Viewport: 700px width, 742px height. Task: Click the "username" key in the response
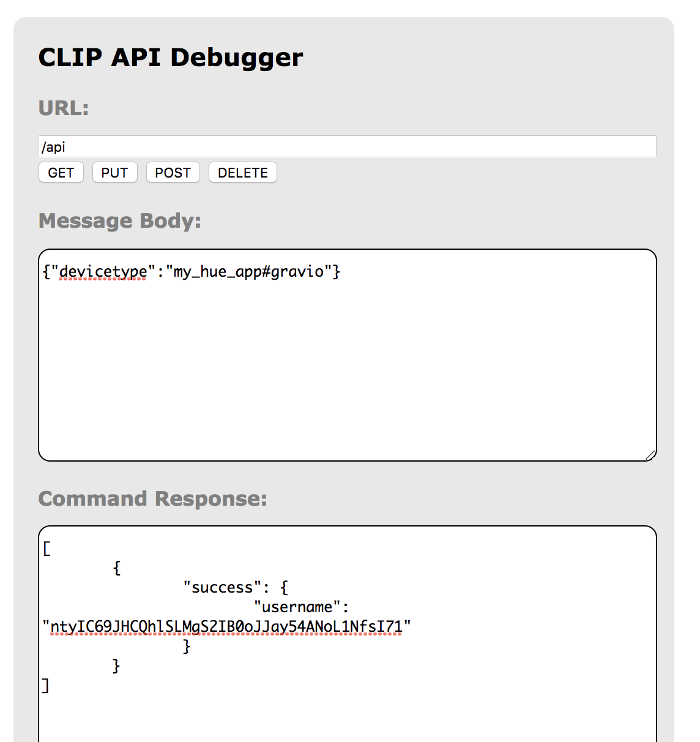coord(297,607)
